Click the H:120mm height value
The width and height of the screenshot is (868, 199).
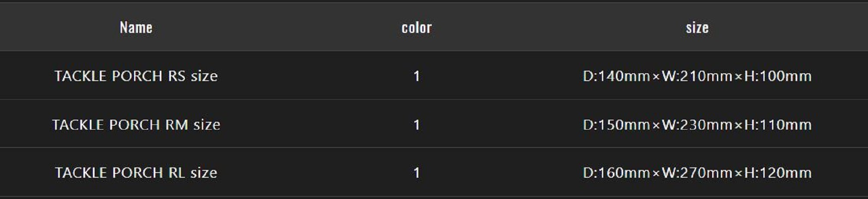(778, 173)
